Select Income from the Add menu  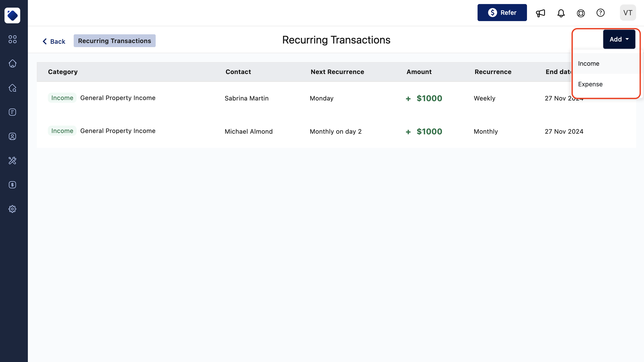click(x=589, y=64)
